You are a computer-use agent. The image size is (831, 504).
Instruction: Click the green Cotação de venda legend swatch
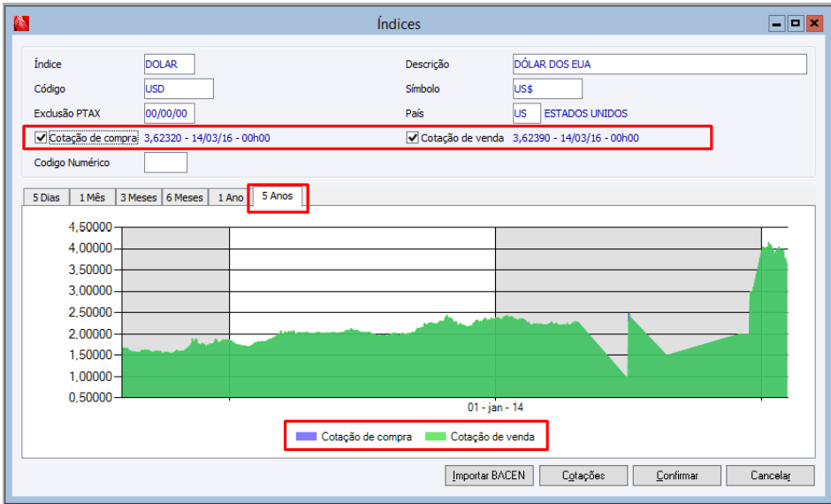(x=435, y=437)
